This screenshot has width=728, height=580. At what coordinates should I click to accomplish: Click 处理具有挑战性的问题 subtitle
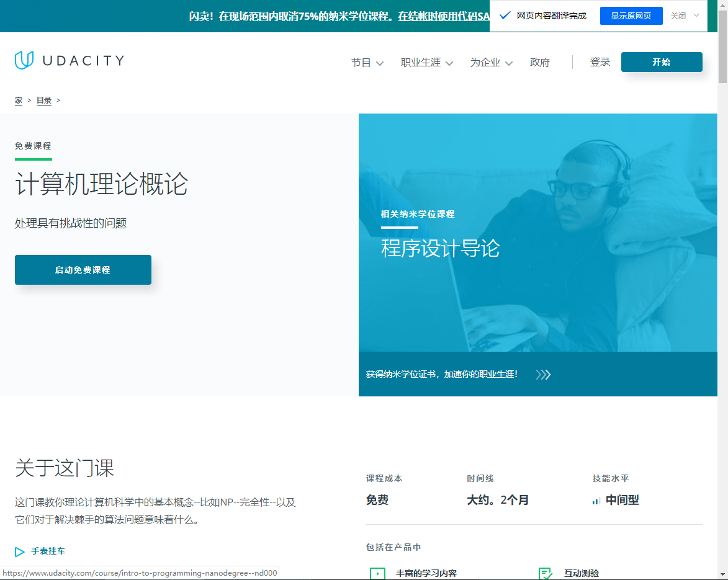tap(71, 223)
